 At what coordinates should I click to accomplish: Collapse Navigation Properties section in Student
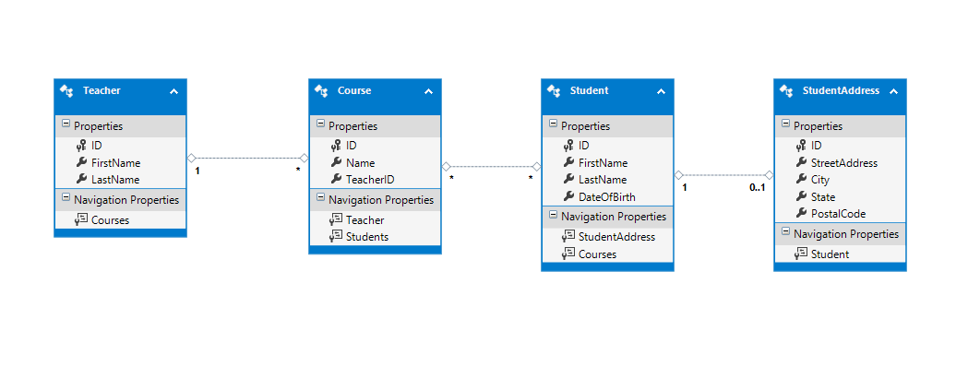553,216
